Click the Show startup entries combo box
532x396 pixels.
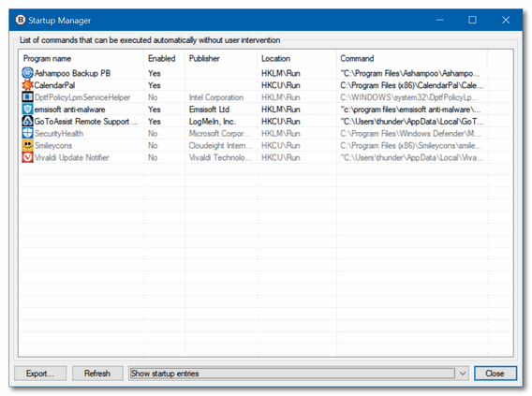(x=299, y=374)
